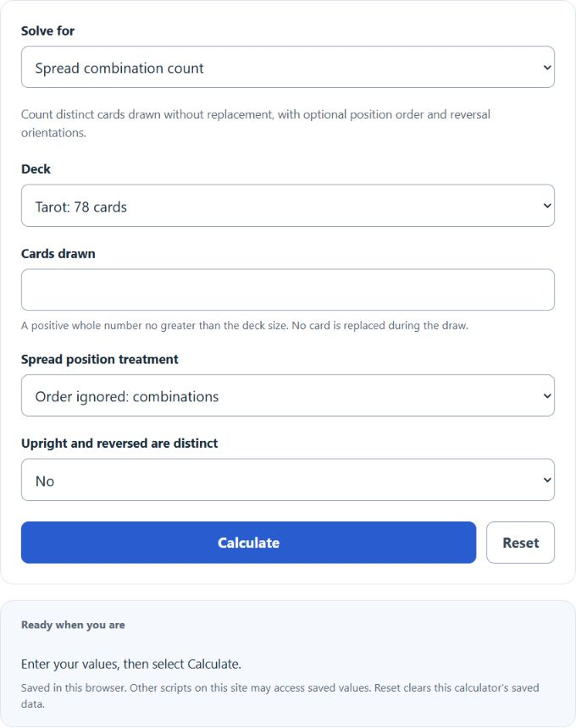The width and height of the screenshot is (576, 728).
Task: Click the Deck dropdown chevron arrow
Action: pyautogui.click(x=547, y=206)
